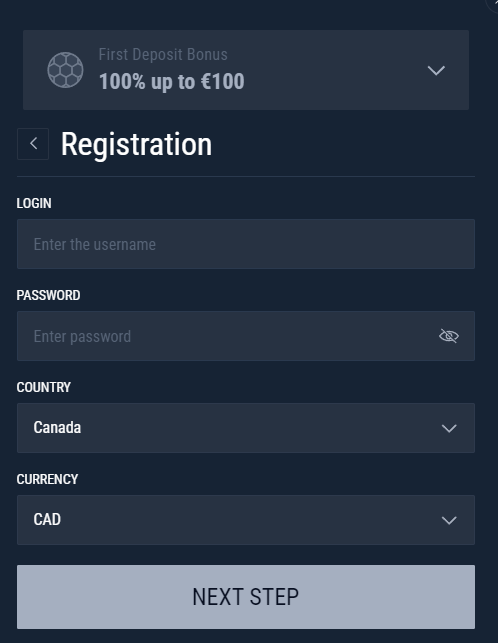Viewport: 498px width, 643px height.
Task: Click the CURRENCY field label
Action: pos(47,479)
